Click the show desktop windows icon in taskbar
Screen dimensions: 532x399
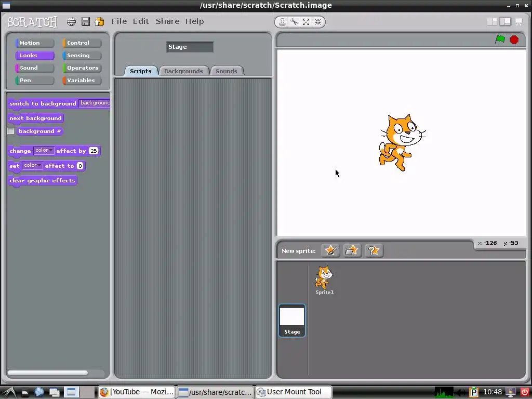pos(54,392)
